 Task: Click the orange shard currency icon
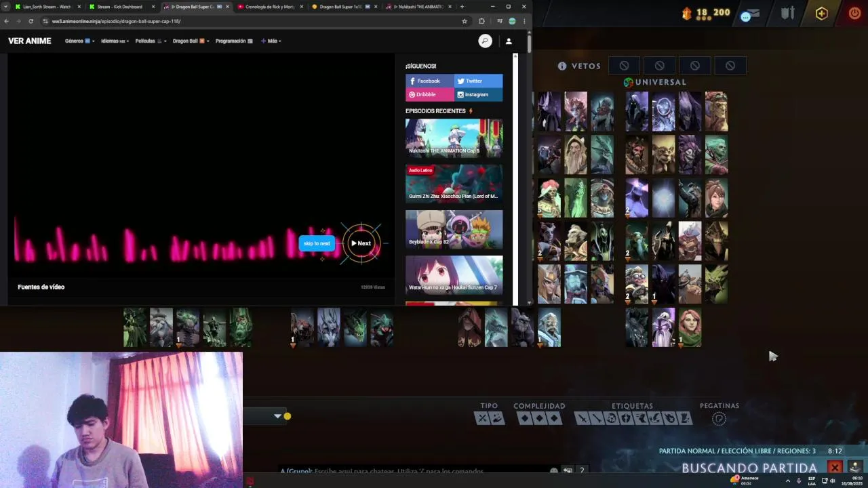pos(686,13)
